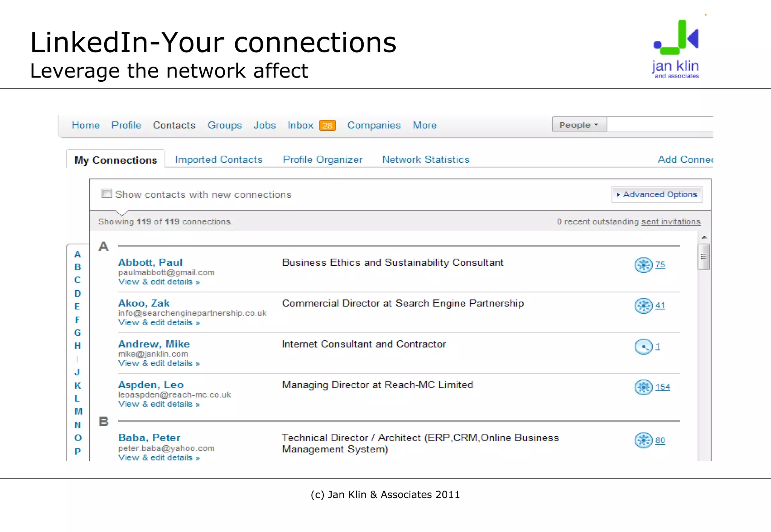
Task: Tick Show contacts with new connections checkbox
Action: 107,194
